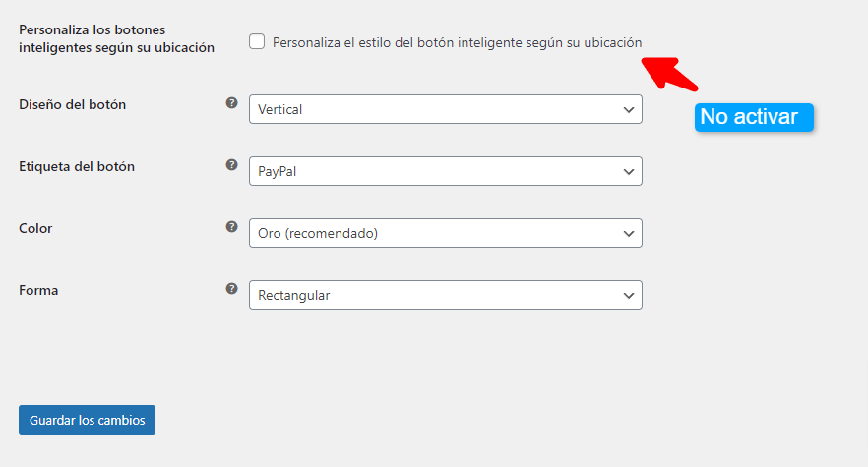Expand the Etiqueta del botón dropdown showing PayPal
This screenshot has width=868, height=467.
[x=446, y=171]
